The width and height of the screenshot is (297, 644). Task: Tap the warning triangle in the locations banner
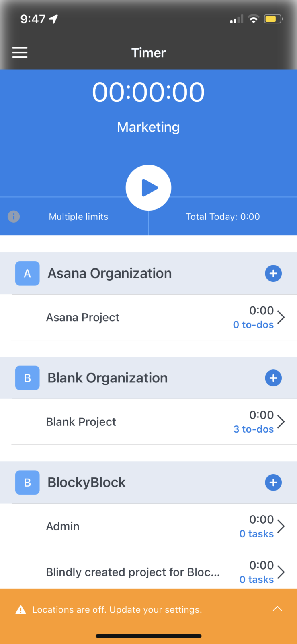click(20, 610)
